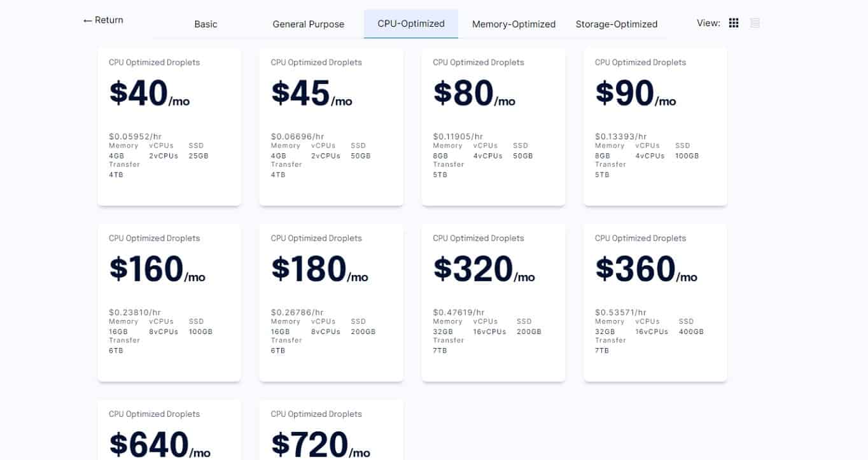This screenshot has width=868, height=460.
Task: Select the CPU-Optimized tab
Action: [x=411, y=24]
